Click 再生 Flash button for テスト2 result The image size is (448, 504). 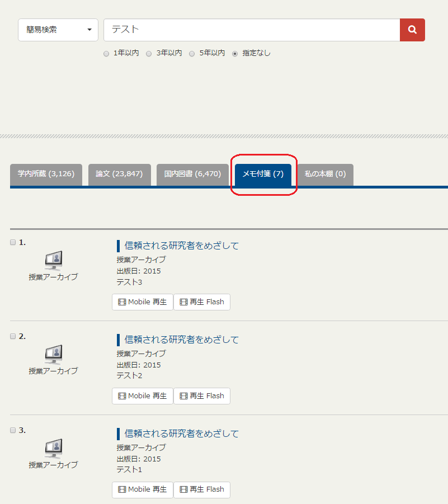(202, 396)
